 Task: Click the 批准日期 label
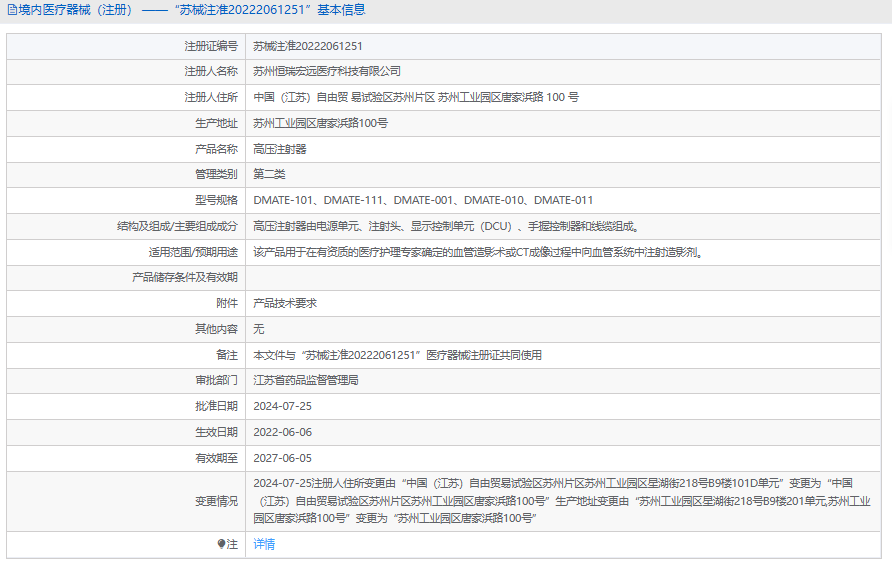tap(216, 406)
